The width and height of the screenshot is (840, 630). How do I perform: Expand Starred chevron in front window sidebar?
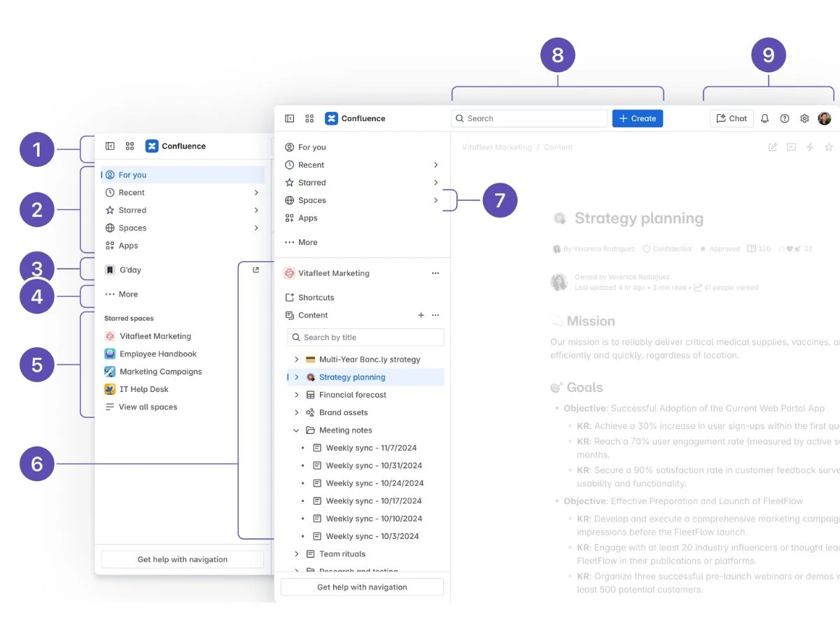pyautogui.click(x=435, y=183)
